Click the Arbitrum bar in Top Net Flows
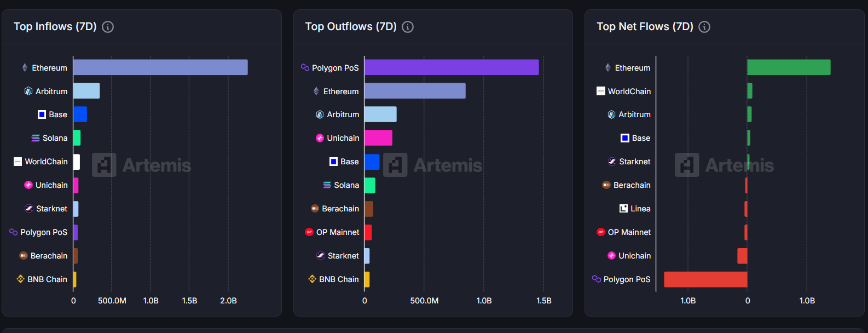This screenshot has width=868, height=333. (749, 114)
